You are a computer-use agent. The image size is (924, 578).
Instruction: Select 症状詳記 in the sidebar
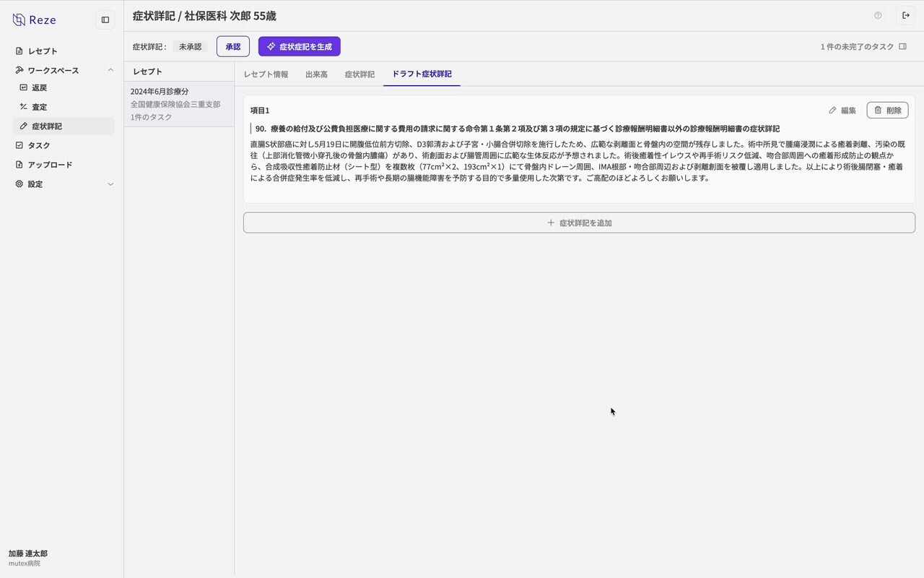pyautogui.click(x=46, y=126)
